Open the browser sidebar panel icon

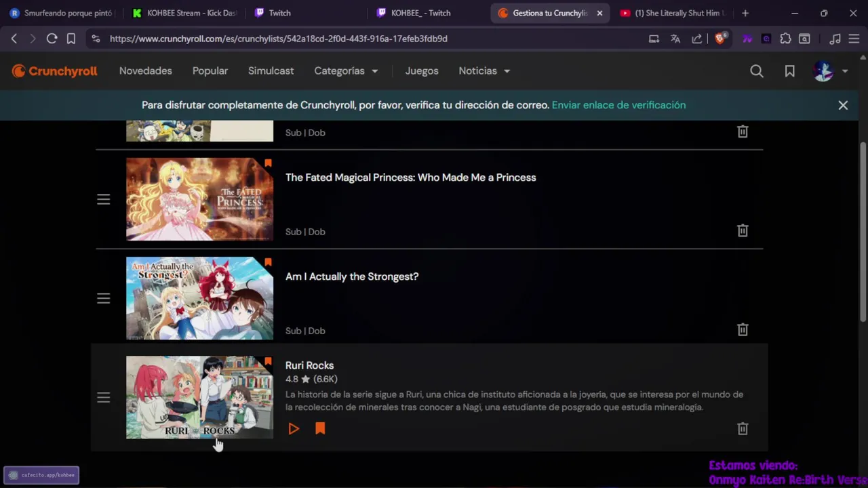point(804,39)
